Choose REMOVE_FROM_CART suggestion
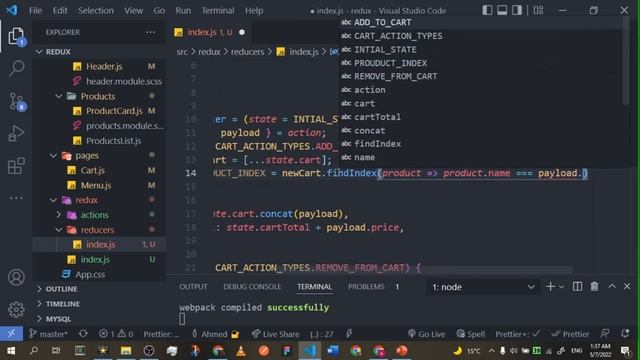Screen dimensions: 640x360 [481, 76]
